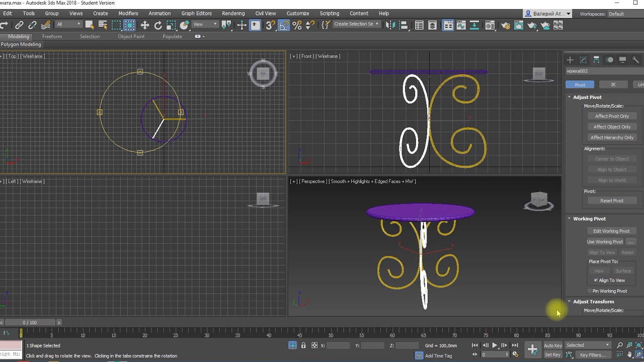The image size is (644, 362).
Task: Enable the Pin Working Pivot checkbox
Action: click(x=590, y=291)
